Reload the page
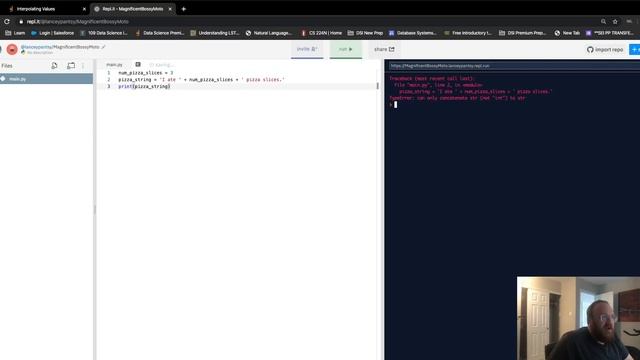This screenshot has height=360, width=640. click(7, 21)
